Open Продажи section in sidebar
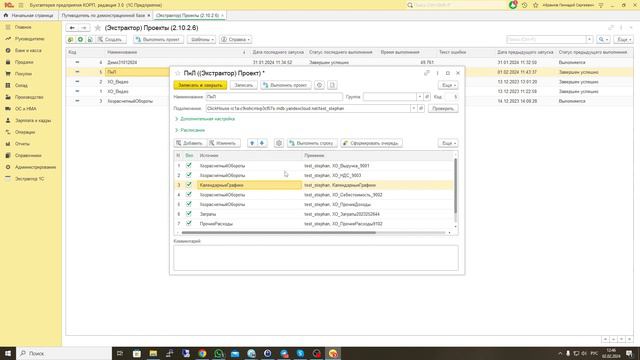 coord(24,62)
